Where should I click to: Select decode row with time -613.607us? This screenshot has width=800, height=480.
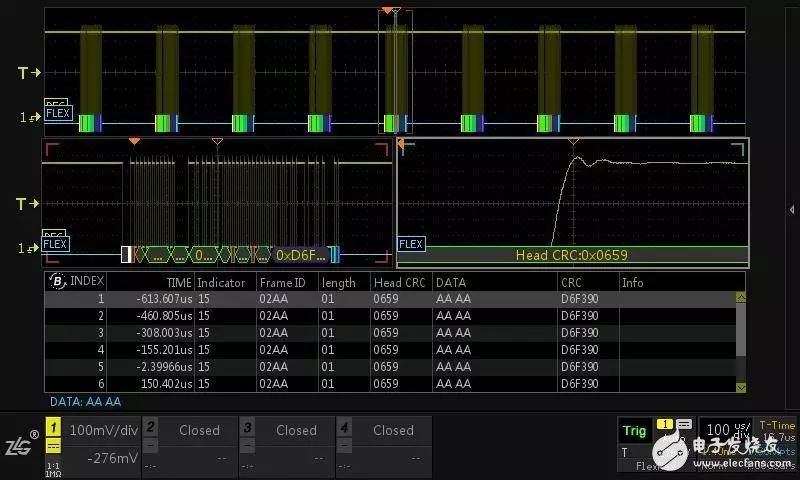click(x=390, y=298)
